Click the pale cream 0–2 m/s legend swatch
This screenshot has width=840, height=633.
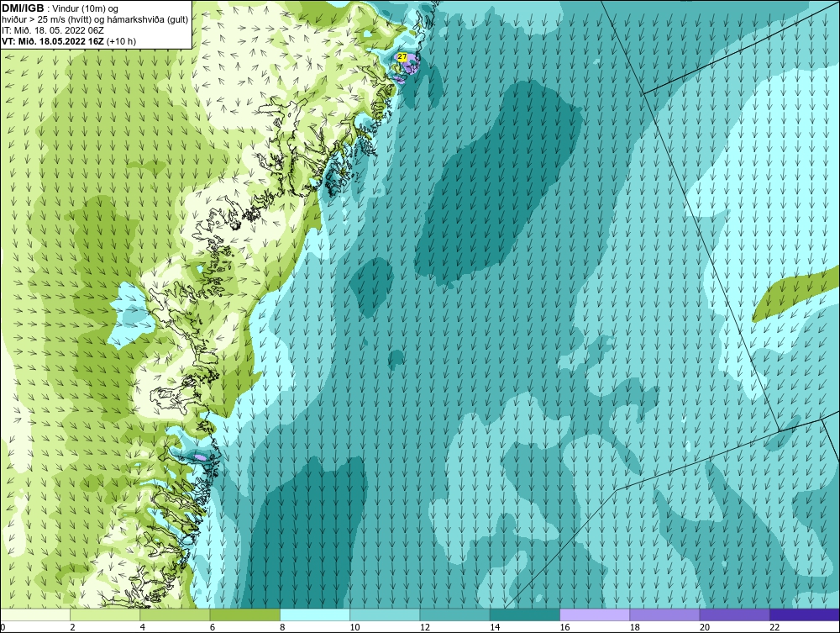[x=34, y=615]
